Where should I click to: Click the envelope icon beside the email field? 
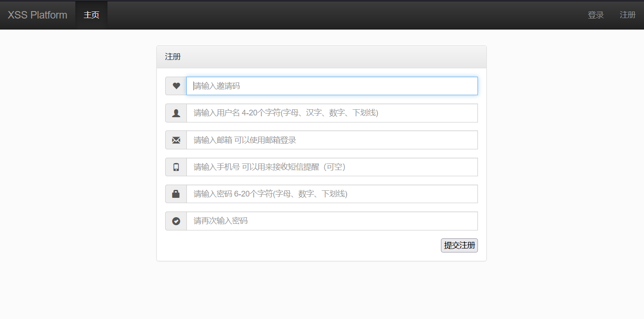click(x=176, y=140)
